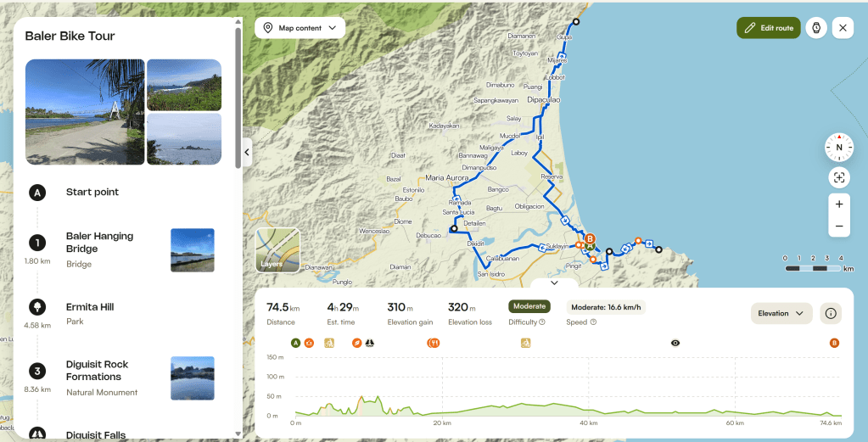Click the Moderate speed button
The image size is (868, 442).
tap(606, 307)
